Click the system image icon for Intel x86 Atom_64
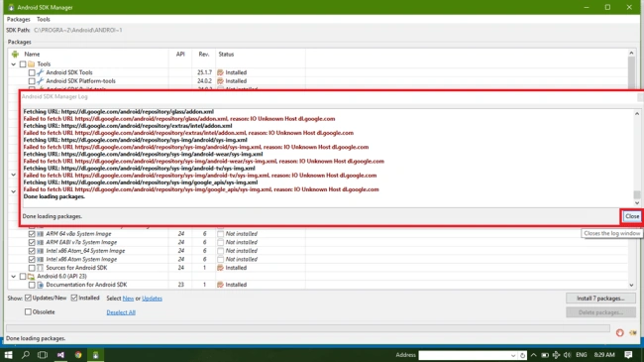The image size is (644, 362). (41, 251)
